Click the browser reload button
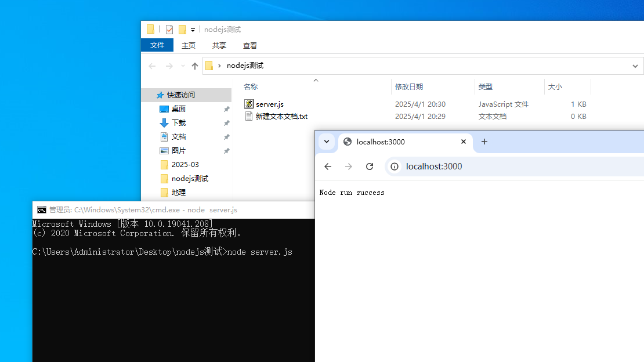This screenshot has height=362, width=644. [x=370, y=166]
